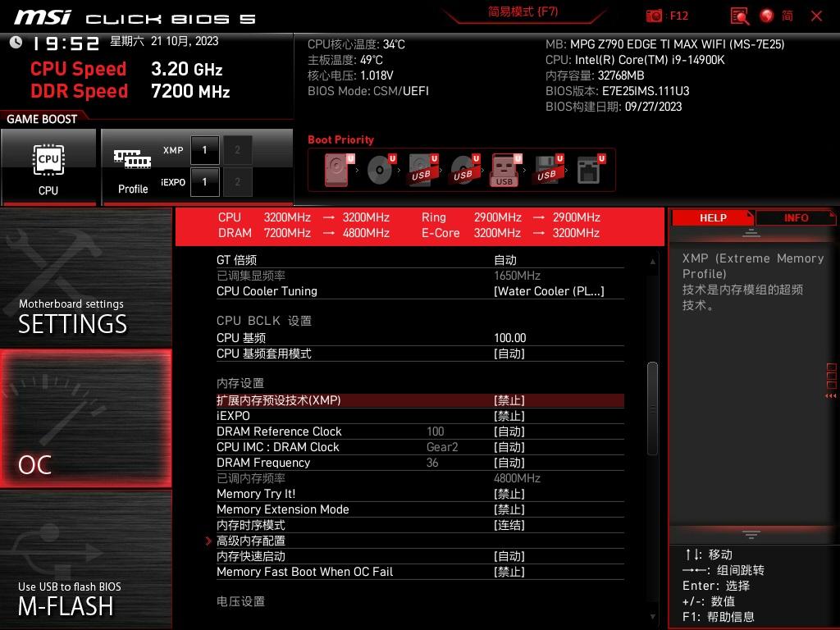Click the DDR Speed 7200 MHz readout

coord(130,91)
